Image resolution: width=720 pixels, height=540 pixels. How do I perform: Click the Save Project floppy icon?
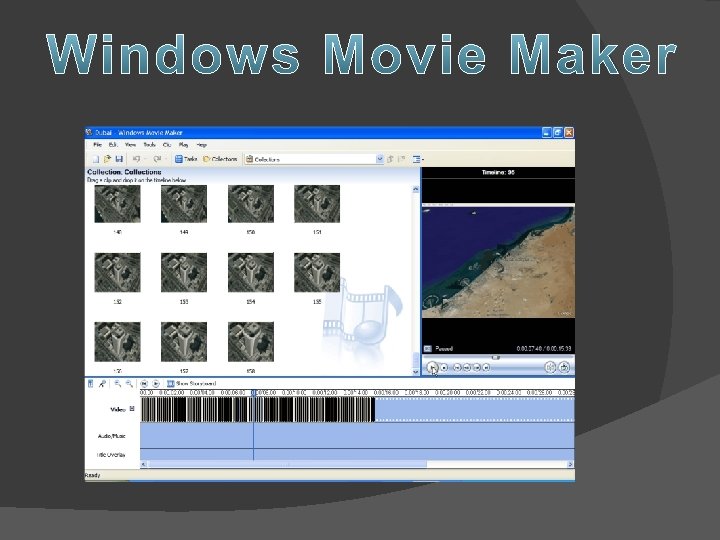tap(119, 159)
